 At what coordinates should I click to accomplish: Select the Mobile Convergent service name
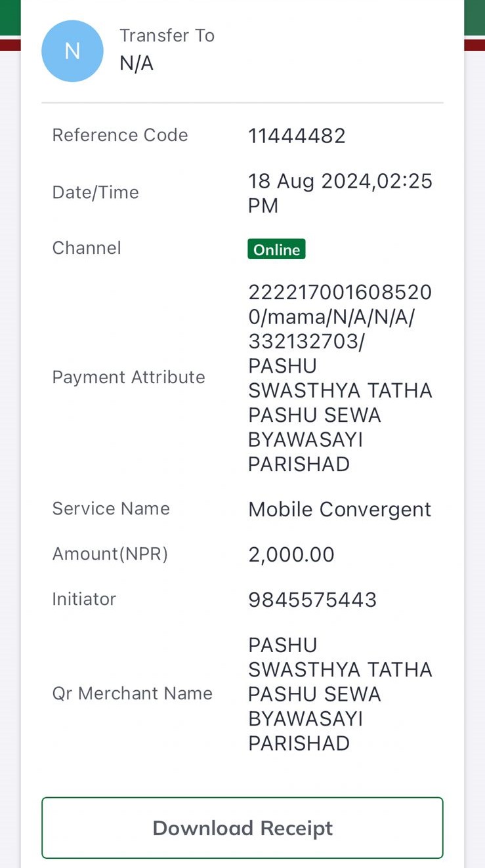(339, 510)
